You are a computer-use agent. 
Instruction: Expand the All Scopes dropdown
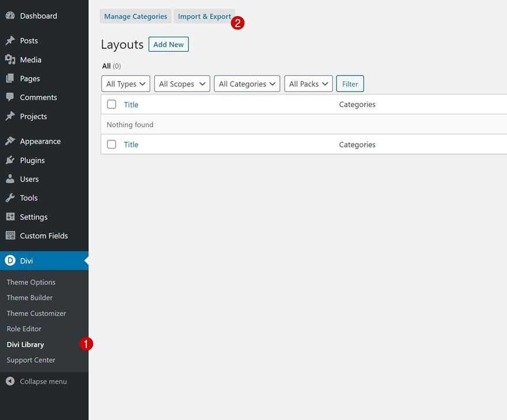(x=182, y=84)
